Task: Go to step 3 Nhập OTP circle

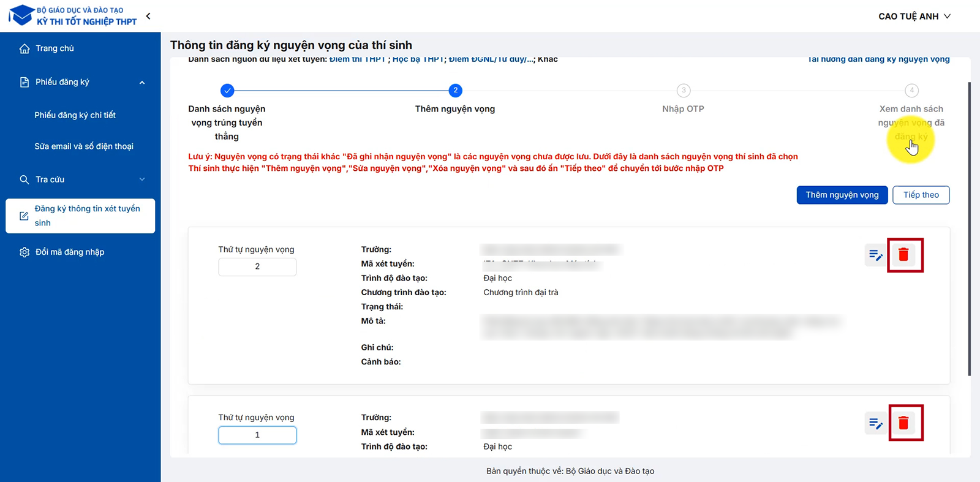Action: coord(684,91)
